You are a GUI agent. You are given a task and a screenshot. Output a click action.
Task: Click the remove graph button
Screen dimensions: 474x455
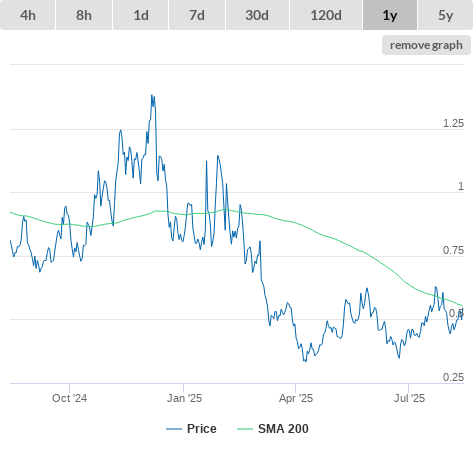click(x=426, y=45)
